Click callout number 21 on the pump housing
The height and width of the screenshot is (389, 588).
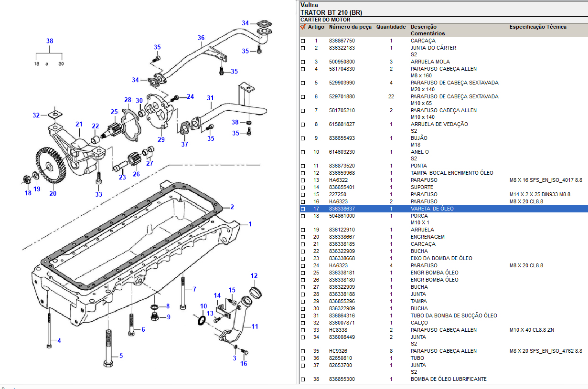pos(79,125)
